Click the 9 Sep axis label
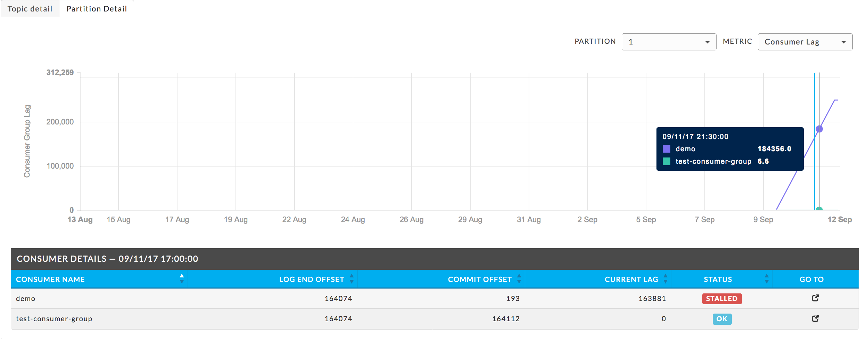The image size is (868, 340). tap(763, 220)
